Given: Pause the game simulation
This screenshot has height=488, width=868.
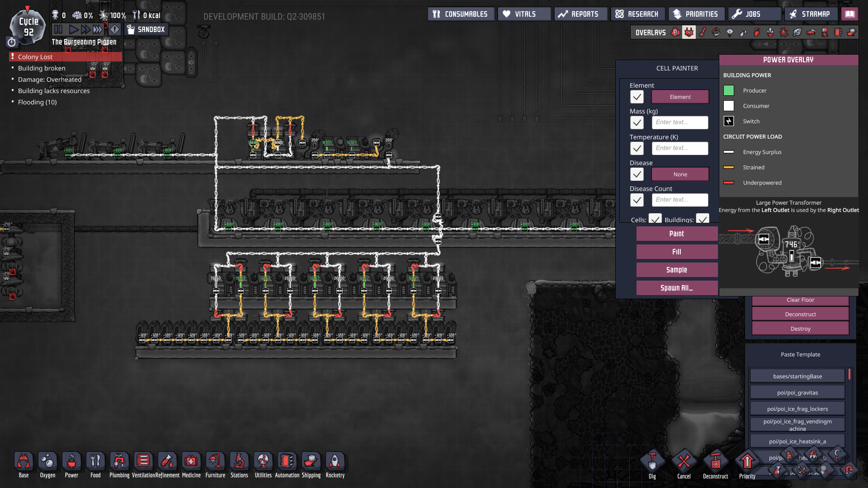Looking at the screenshot, I should [x=58, y=30].
